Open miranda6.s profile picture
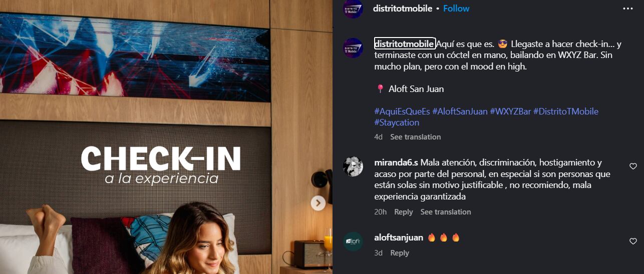This screenshot has height=274, width=644. [x=353, y=166]
